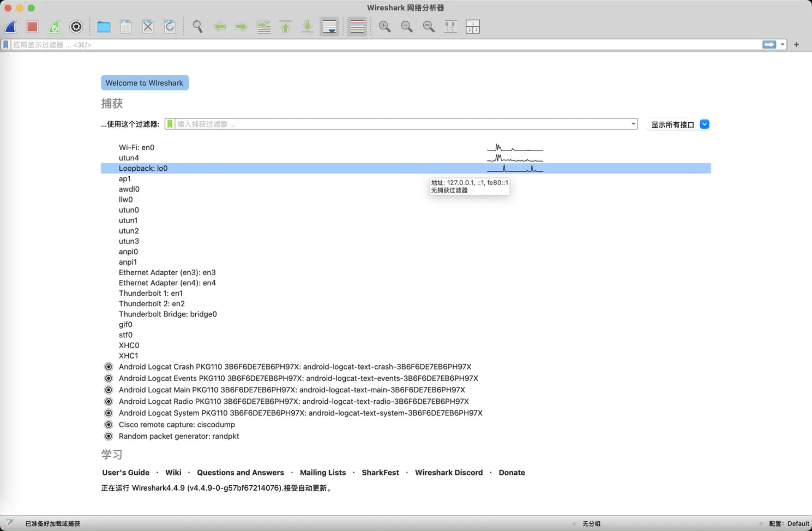Open a capture file folder icon
The width and height of the screenshot is (812, 531).
104,27
